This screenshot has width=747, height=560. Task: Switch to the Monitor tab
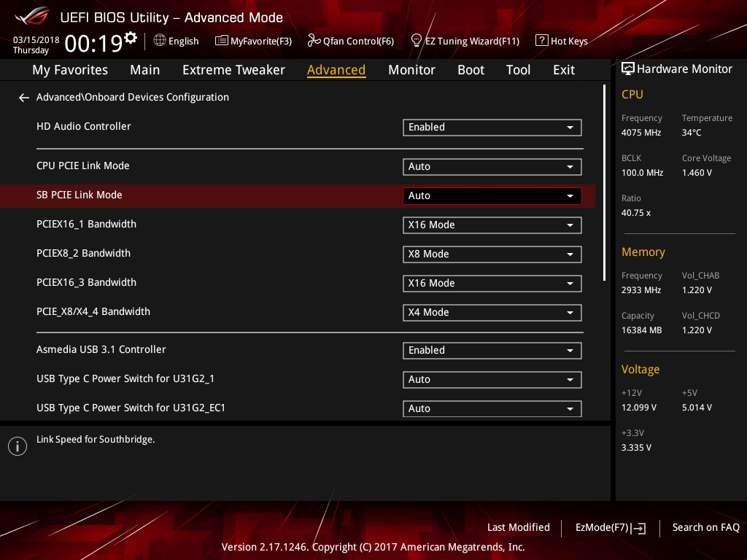(x=411, y=70)
